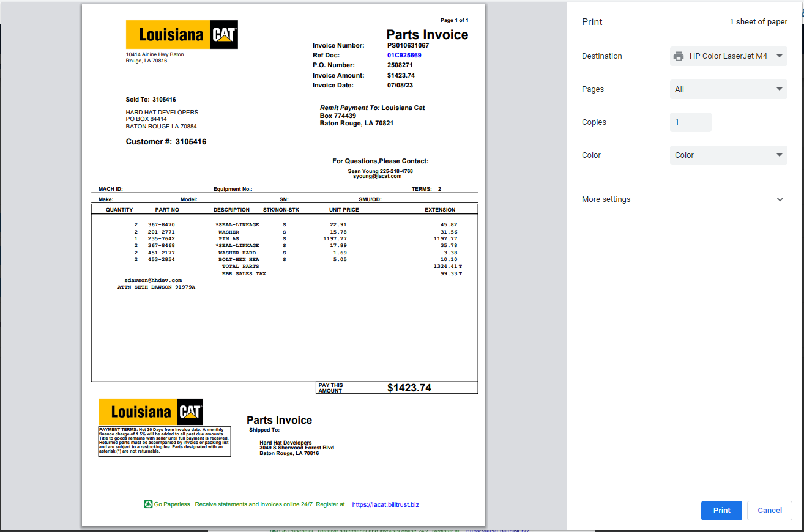
Task: Cancel the print dialog
Action: point(770,511)
